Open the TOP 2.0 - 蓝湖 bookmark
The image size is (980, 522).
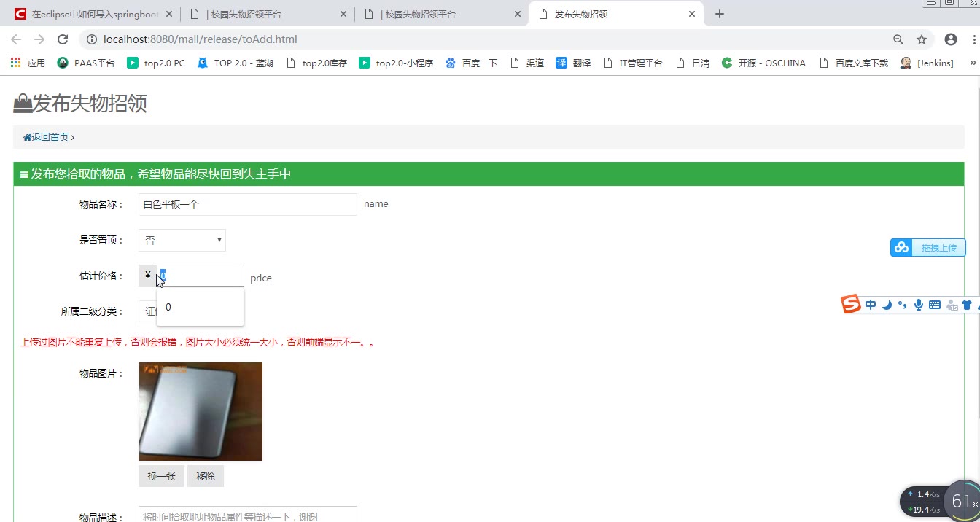coord(235,63)
